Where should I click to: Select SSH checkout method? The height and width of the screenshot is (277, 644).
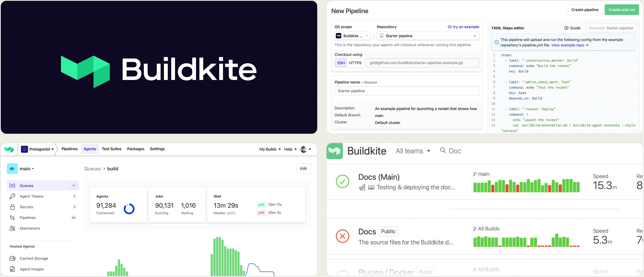(341, 63)
